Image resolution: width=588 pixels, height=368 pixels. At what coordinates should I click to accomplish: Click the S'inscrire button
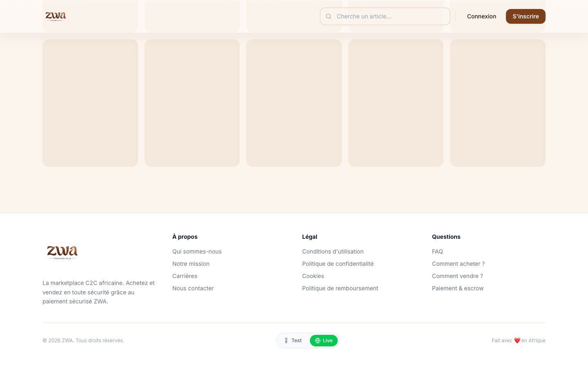526,16
